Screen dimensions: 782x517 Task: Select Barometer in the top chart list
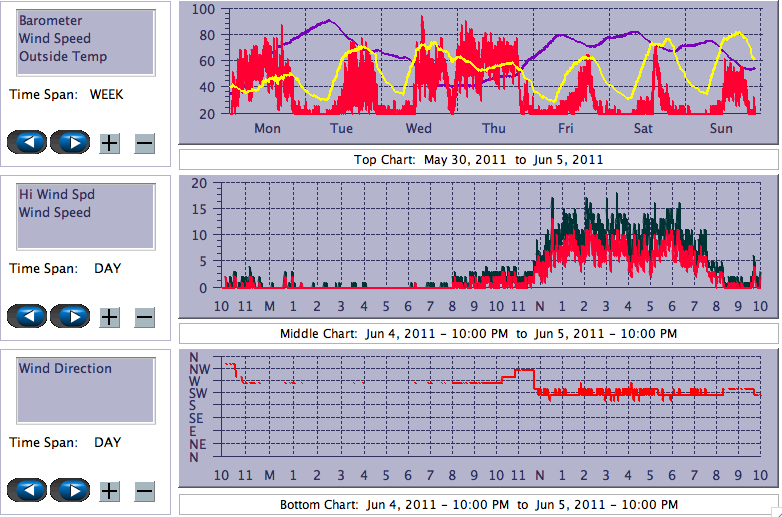(51, 21)
